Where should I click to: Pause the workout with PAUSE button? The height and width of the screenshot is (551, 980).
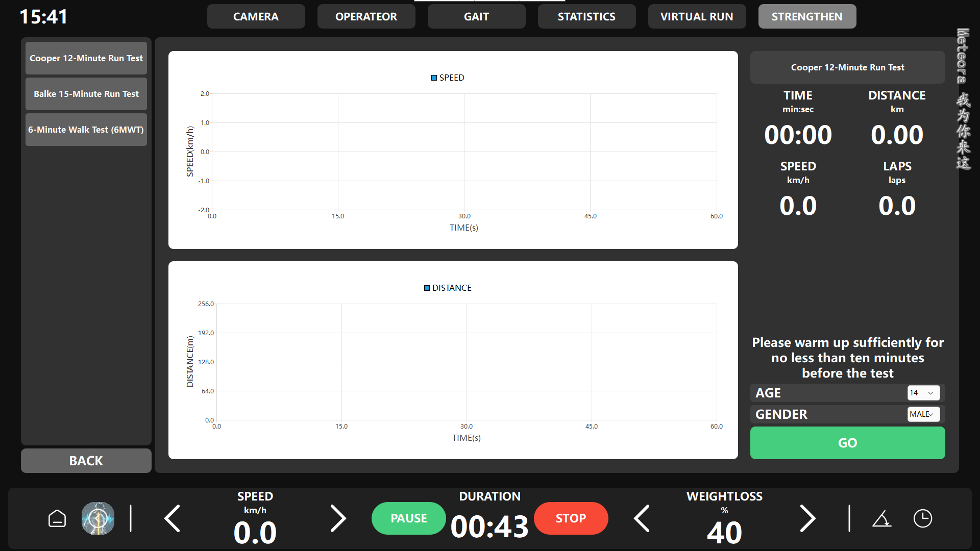pyautogui.click(x=408, y=518)
